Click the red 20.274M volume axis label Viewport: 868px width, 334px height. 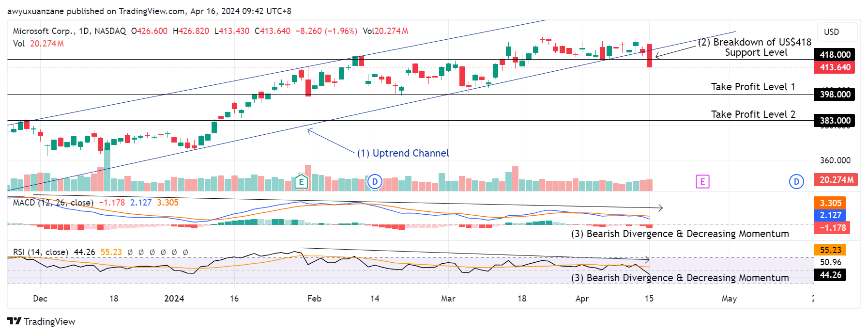click(836, 180)
